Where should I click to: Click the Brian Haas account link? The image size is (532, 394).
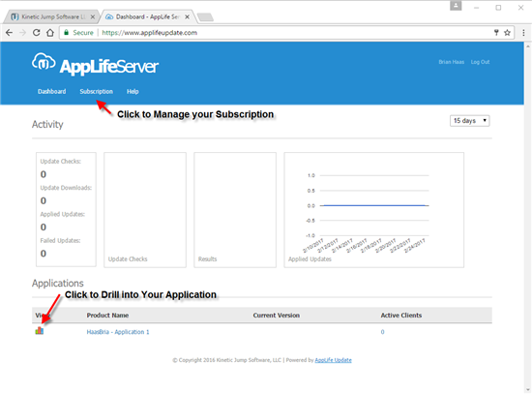click(x=452, y=62)
